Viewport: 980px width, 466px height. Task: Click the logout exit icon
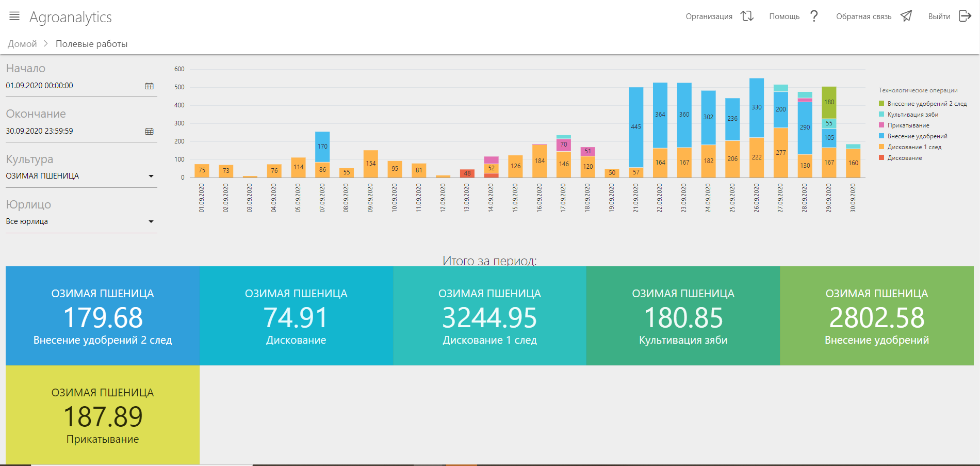tap(965, 17)
